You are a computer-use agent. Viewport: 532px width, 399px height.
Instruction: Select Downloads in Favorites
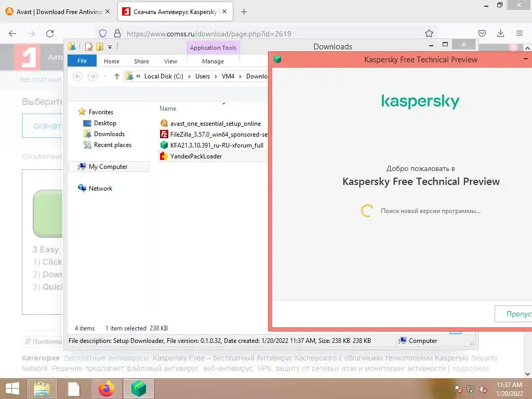point(109,134)
